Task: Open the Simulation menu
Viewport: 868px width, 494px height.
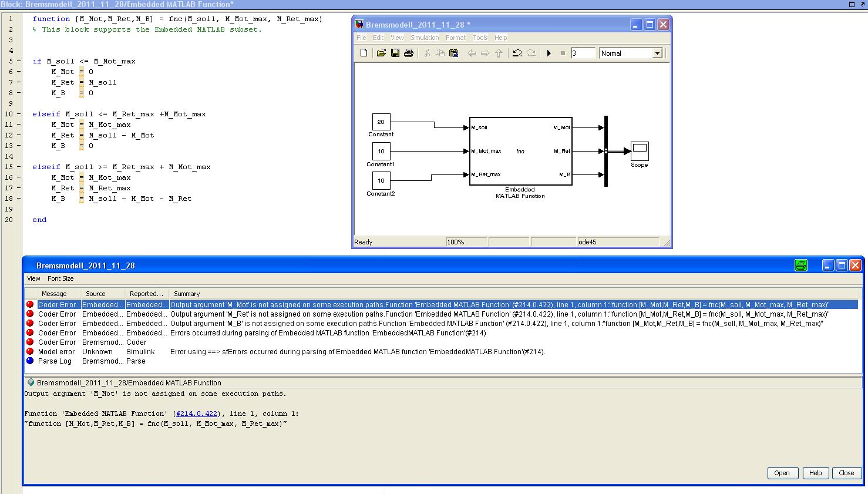Action: tap(425, 38)
